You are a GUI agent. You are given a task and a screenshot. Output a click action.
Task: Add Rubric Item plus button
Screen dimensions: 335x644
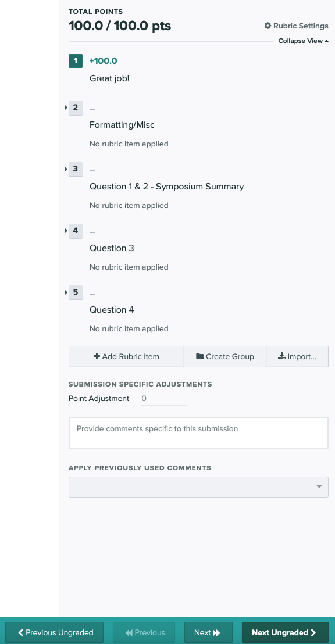coord(126,356)
